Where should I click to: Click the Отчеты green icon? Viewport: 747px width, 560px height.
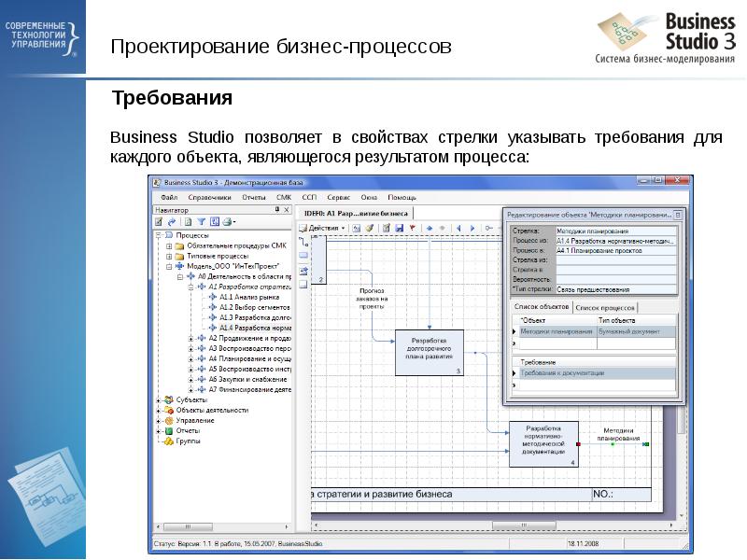point(169,431)
